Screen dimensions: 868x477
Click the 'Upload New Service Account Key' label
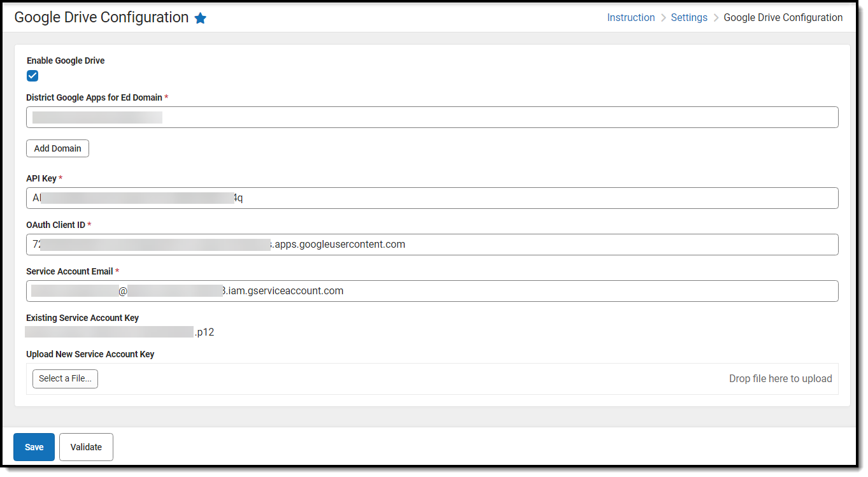(90, 354)
